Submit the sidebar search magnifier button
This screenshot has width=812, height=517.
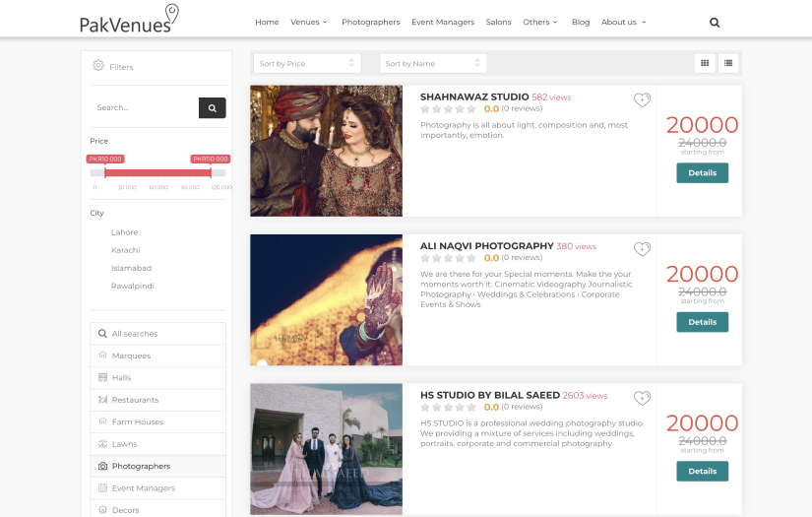(x=212, y=107)
